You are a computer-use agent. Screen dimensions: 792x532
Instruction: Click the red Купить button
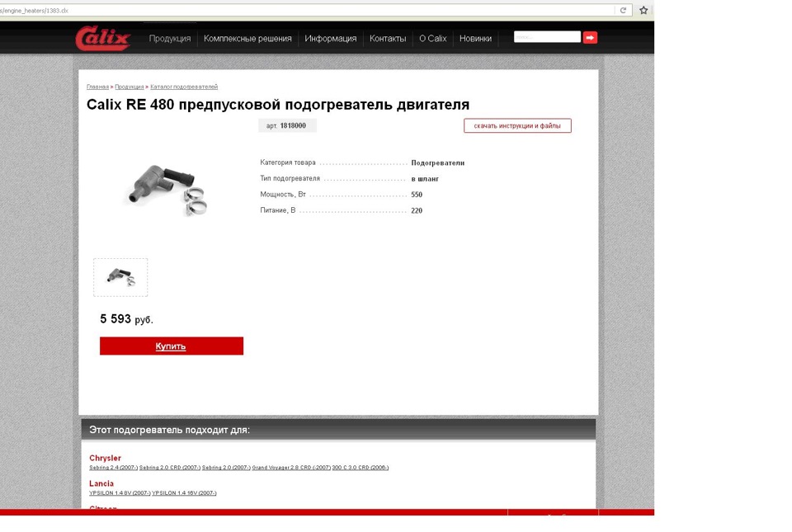[172, 346]
